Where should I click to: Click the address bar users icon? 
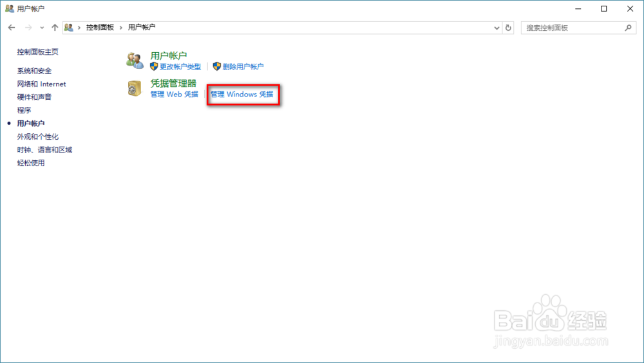69,27
